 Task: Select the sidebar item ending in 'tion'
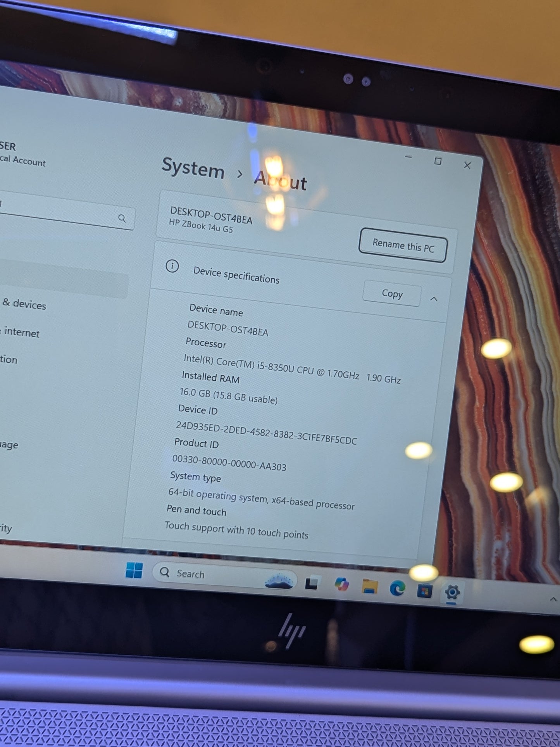[x=9, y=359]
